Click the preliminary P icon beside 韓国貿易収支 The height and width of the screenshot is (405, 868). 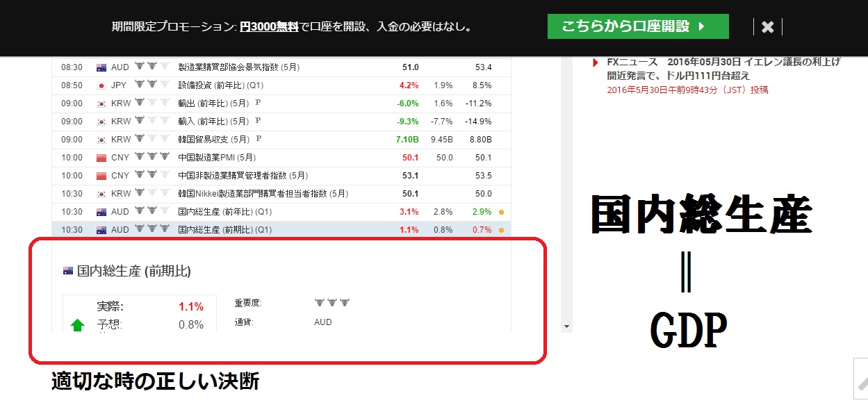[x=259, y=139]
